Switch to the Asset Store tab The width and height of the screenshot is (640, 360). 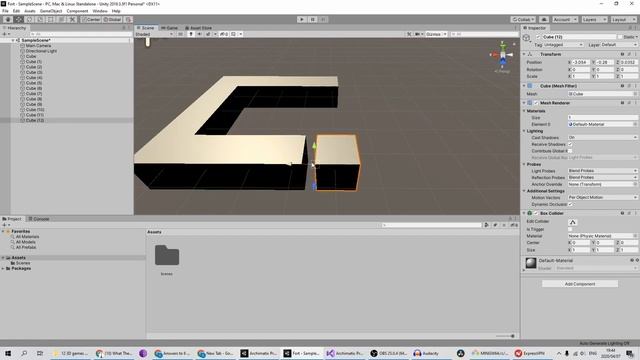pos(198,28)
